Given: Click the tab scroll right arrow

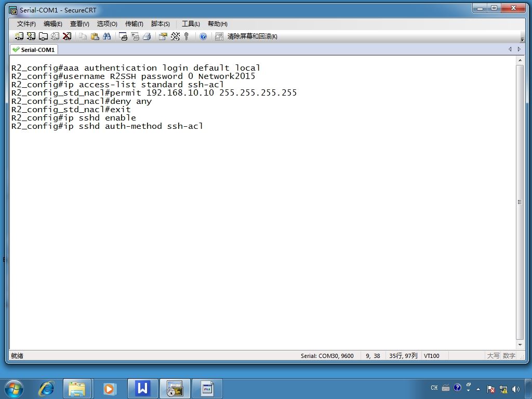Looking at the screenshot, I should point(519,49).
